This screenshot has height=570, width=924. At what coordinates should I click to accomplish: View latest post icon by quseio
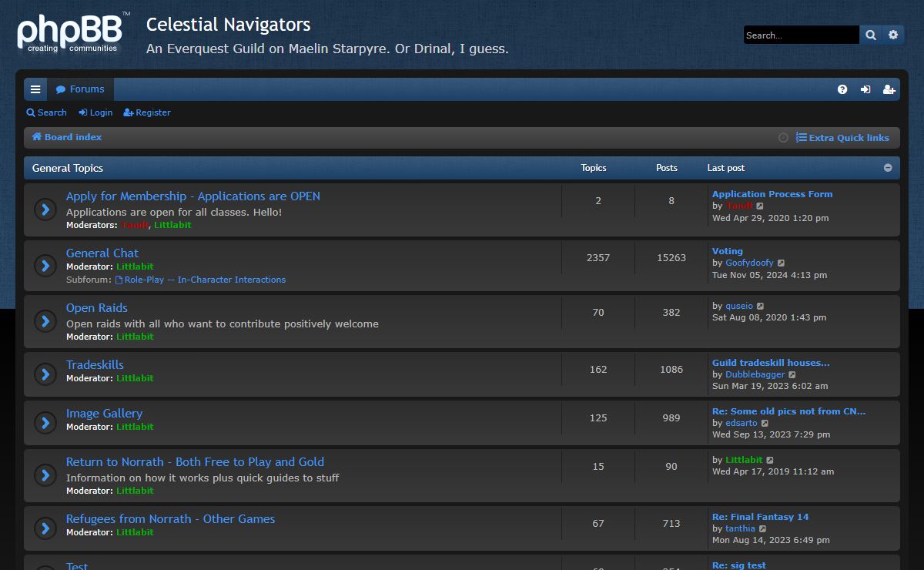tap(760, 307)
